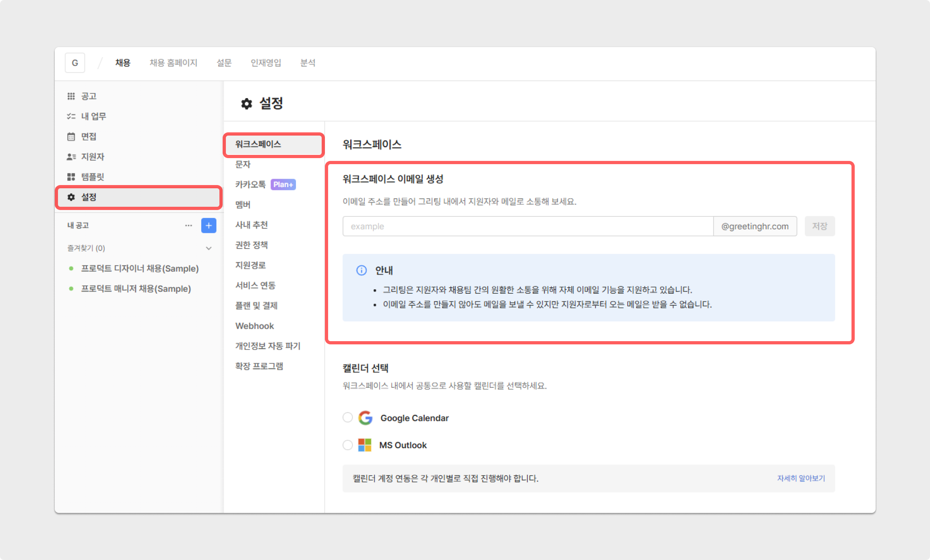Open the 자세히 알아보기 link

click(801, 478)
